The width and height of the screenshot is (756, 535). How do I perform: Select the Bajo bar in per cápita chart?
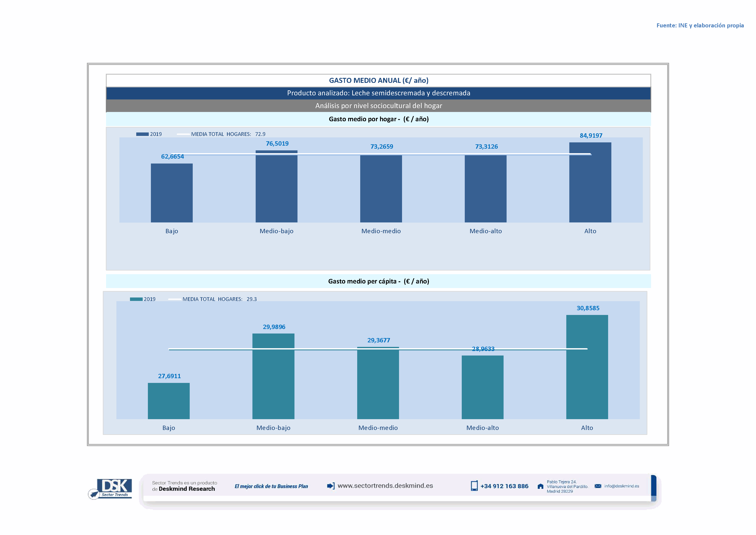point(169,401)
